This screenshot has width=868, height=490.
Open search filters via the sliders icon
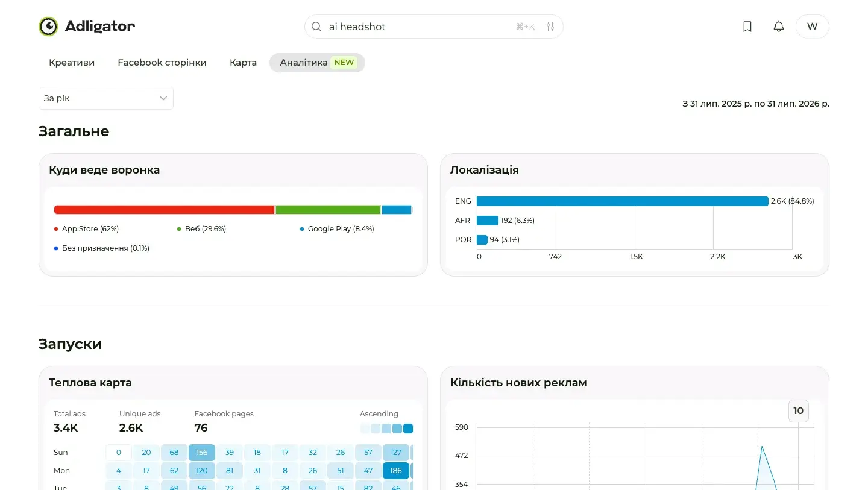coord(550,27)
